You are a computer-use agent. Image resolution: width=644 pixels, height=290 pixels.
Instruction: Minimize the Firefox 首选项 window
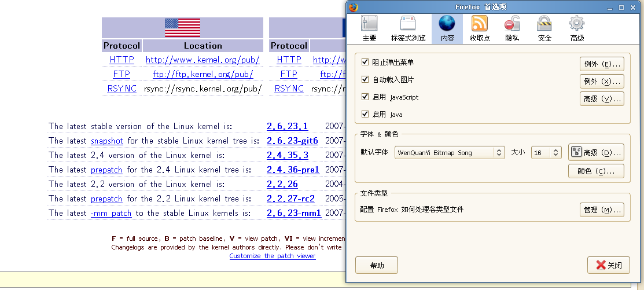[610, 8]
